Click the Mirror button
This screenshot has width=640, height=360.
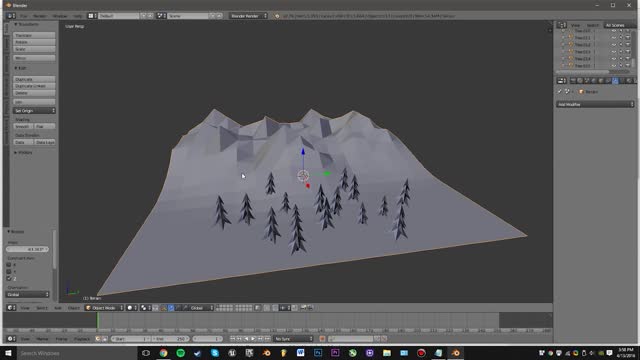(34, 58)
